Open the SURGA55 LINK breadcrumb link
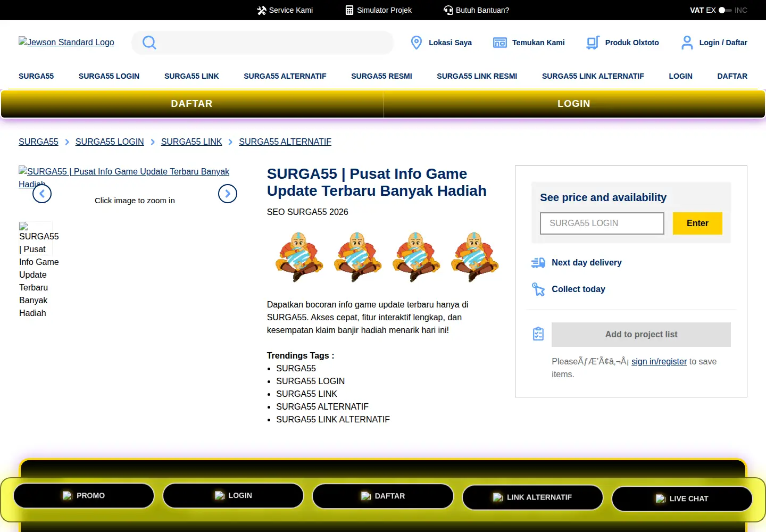766x532 pixels. pos(191,142)
